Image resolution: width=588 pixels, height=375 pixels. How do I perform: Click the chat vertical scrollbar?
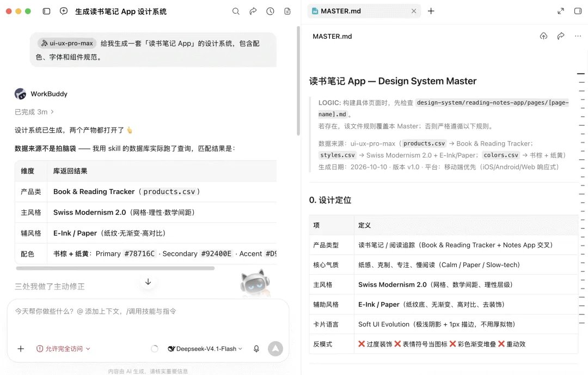pyautogui.click(x=298, y=81)
